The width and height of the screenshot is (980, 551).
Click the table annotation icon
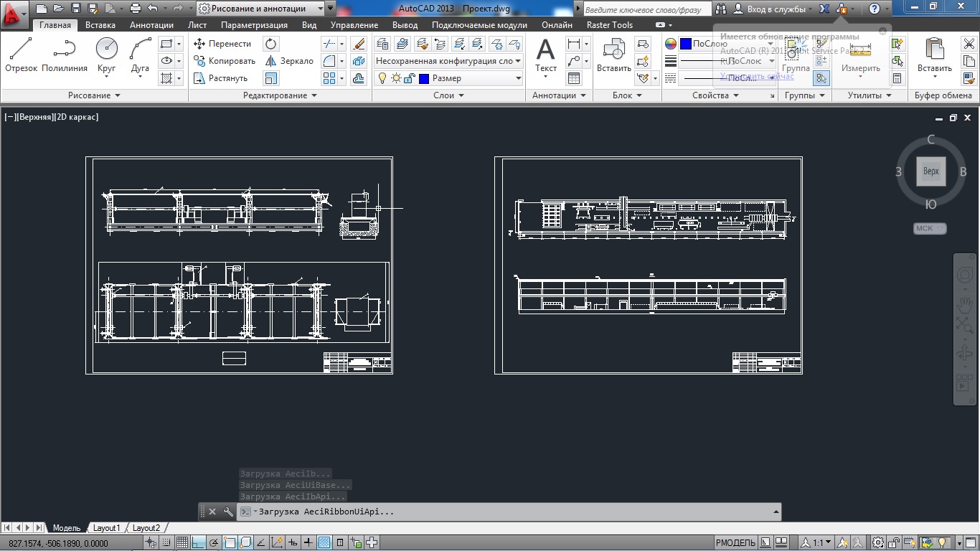[574, 78]
